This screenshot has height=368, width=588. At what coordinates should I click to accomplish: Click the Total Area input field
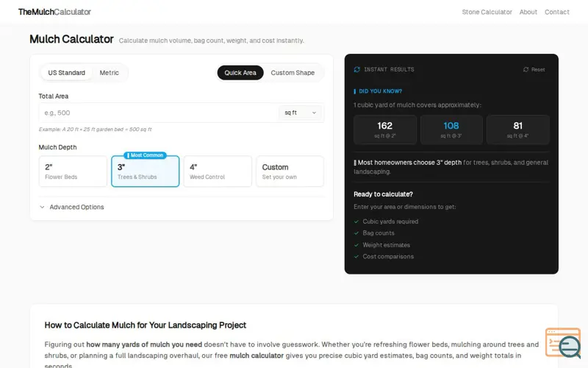(158, 113)
